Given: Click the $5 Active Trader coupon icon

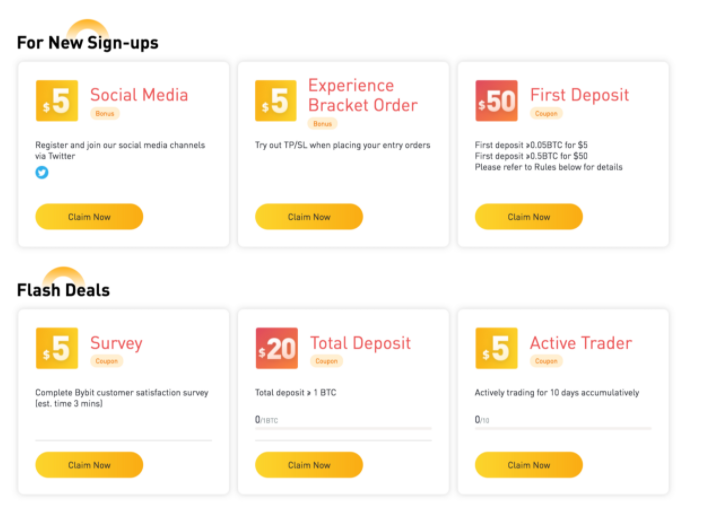Looking at the screenshot, I should 496,348.
